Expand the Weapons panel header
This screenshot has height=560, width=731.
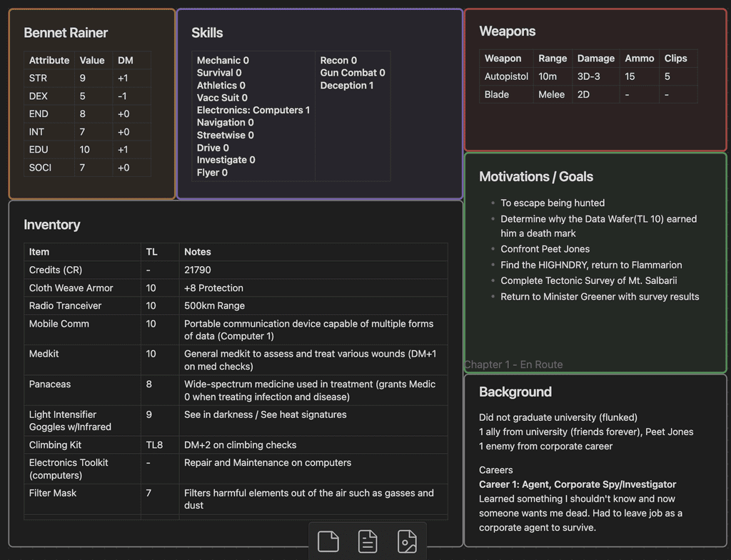(x=508, y=31)
